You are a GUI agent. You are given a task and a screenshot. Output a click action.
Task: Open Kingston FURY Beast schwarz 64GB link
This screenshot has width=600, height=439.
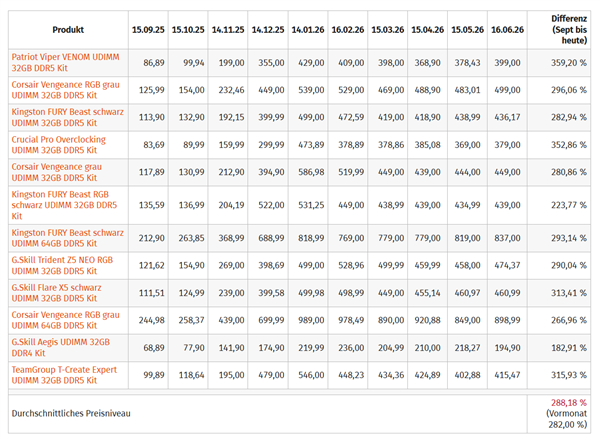[x=68, y=238]
